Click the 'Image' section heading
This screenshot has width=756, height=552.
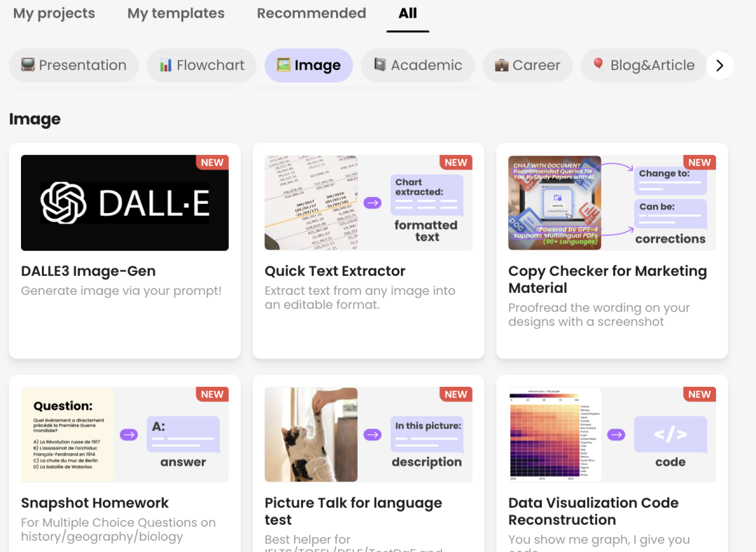(x=35, y=118)
